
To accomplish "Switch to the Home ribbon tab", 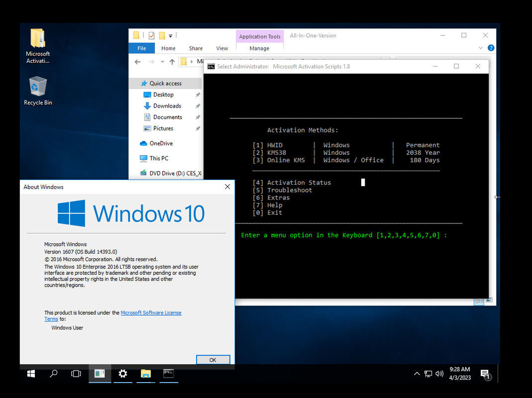I will 168,48.
